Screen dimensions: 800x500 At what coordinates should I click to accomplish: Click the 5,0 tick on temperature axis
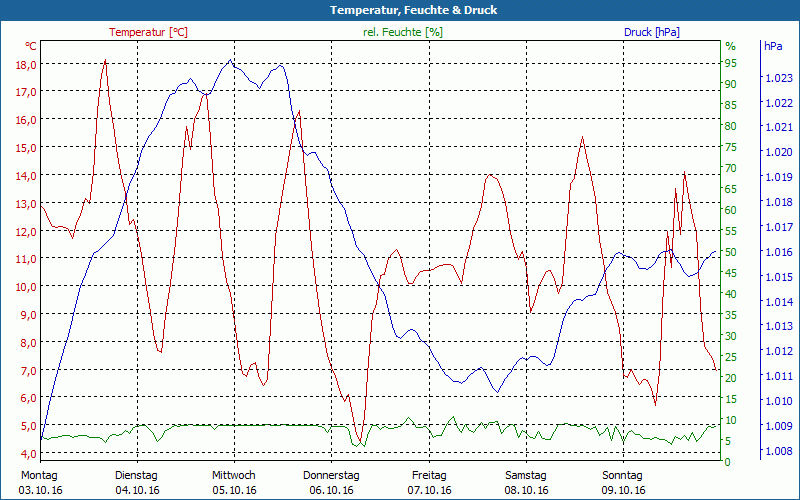(26, 426)
